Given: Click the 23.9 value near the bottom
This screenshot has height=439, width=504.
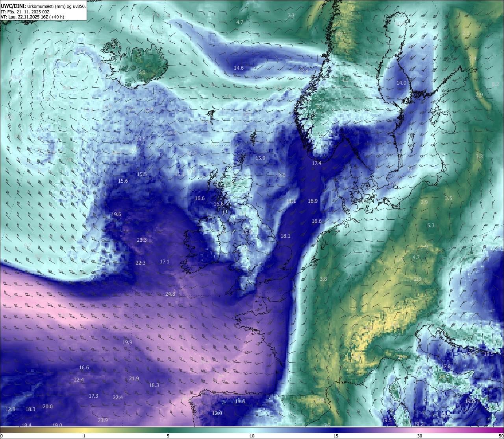Looking at the screenshot, I should pos(103,420).
